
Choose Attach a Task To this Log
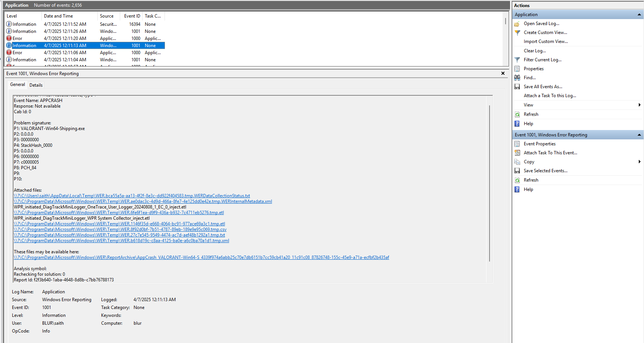[550, 96]
